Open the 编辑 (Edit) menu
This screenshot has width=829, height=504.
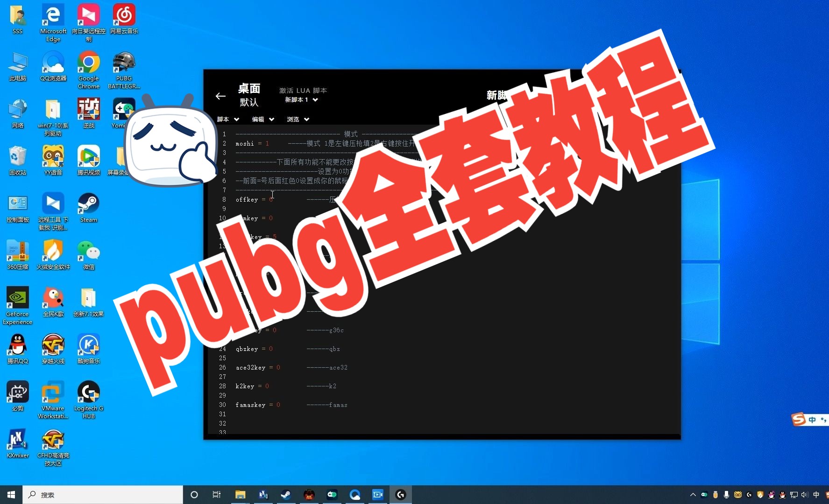pos(263,119)
